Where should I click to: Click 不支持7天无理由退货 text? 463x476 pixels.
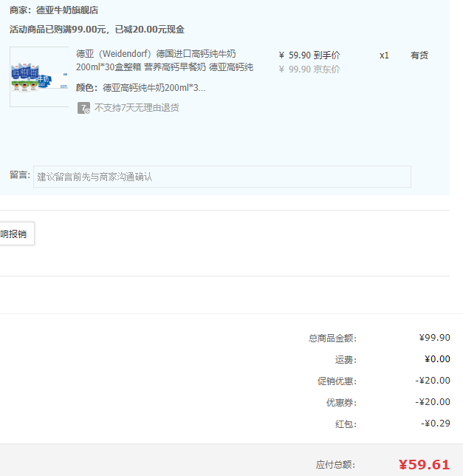[137, 108]
